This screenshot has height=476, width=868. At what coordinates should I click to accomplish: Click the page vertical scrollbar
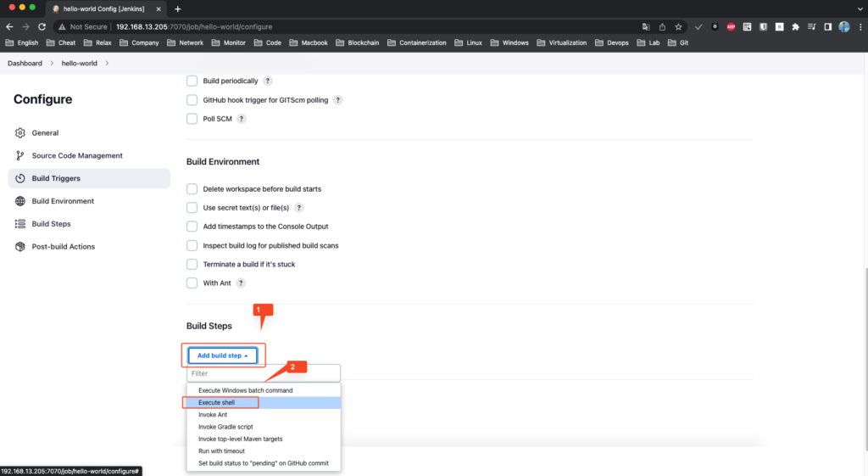click(865, 359)
